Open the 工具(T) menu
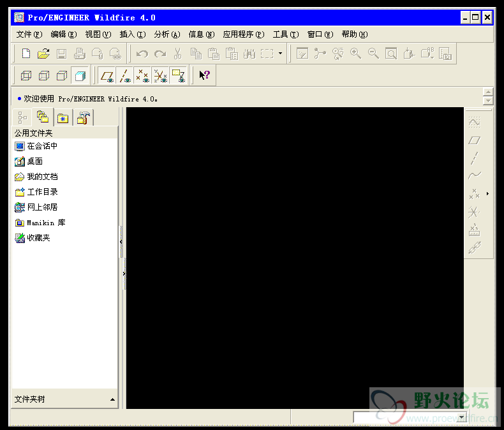Viewport: 504px width, 430px height. [286, 34]
